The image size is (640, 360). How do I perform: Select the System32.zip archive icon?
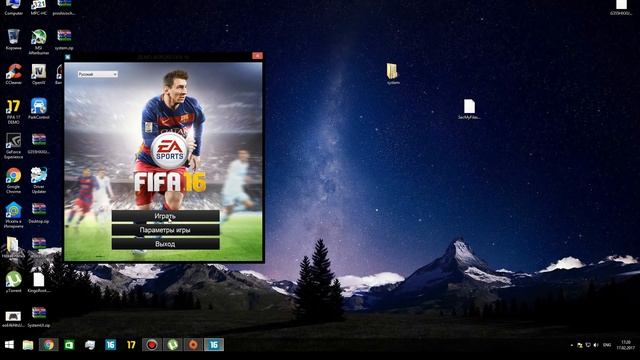pyautogui.click(x=39, y=317)
